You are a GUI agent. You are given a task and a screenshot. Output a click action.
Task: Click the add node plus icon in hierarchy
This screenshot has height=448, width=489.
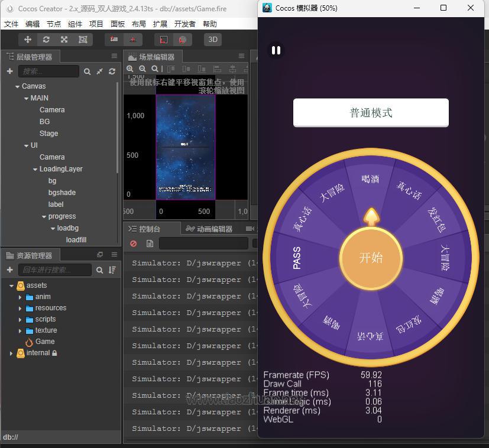point(9,71)
